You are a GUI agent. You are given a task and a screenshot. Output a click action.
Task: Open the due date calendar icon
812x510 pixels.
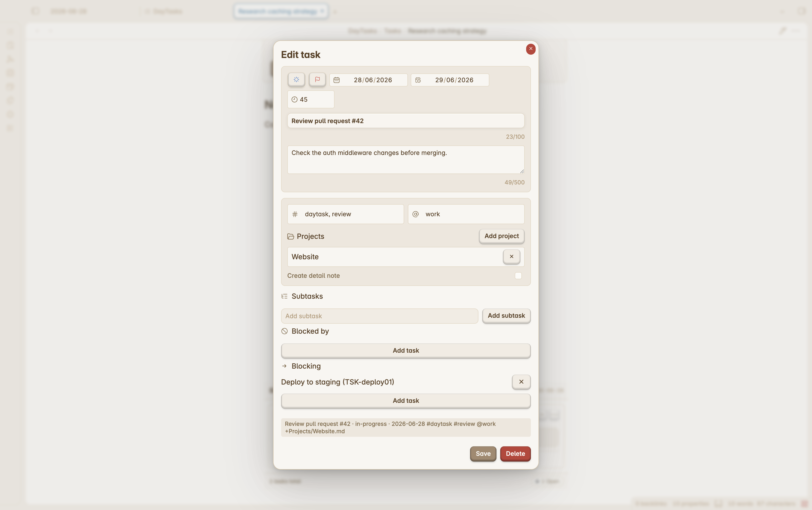point(337,80)
